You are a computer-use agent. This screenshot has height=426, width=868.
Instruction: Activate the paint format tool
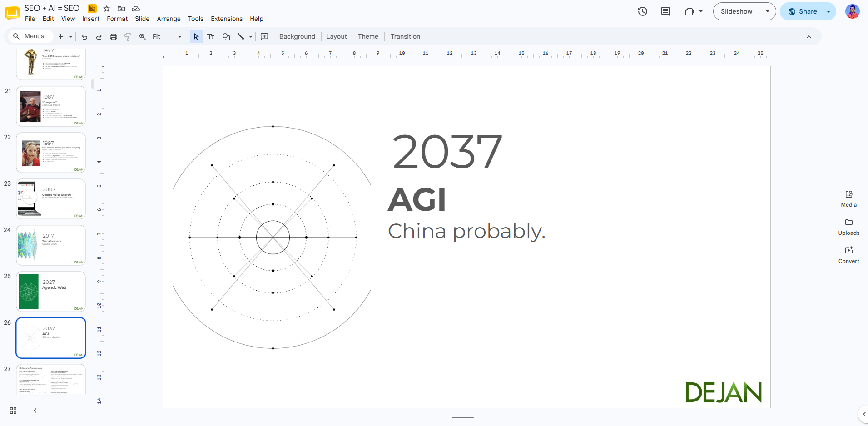[x=128, y=36]
